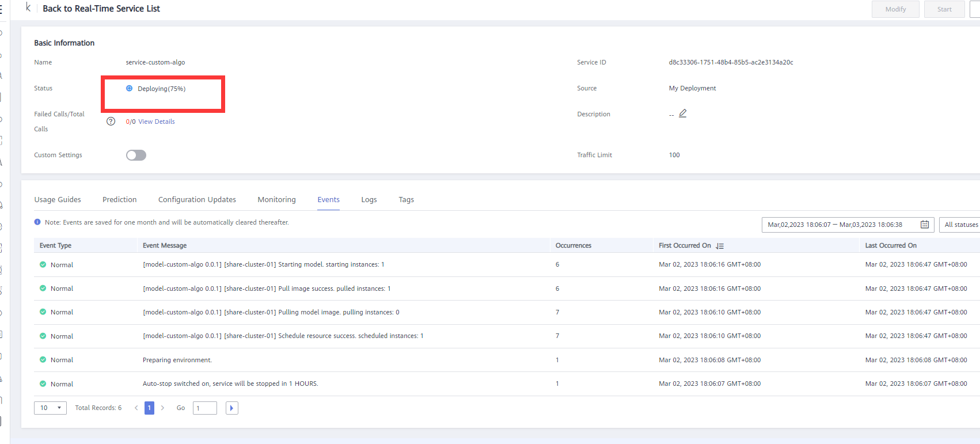Click the View Details link
Screen dimensions: 980x444
[156, 122]
